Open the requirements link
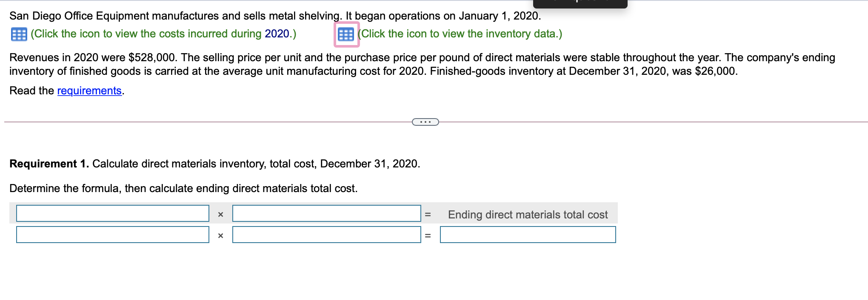Image resolution: width=868 pixels, height=300 pixels. click(x=89, y=91)
